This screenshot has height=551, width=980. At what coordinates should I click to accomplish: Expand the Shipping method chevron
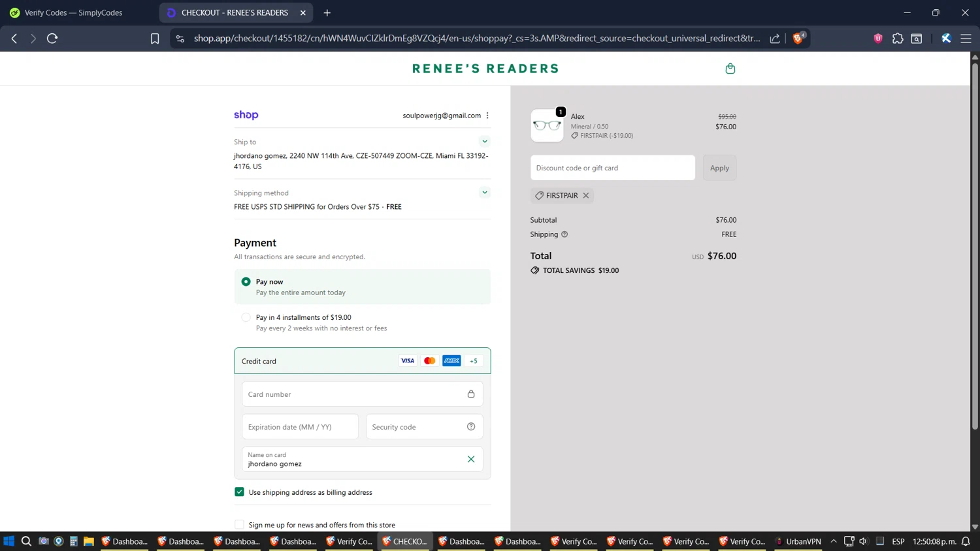[x=485, y=193]
